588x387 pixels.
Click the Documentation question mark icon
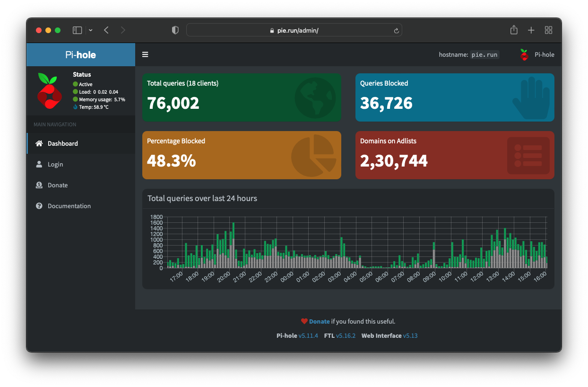(39, 206)
